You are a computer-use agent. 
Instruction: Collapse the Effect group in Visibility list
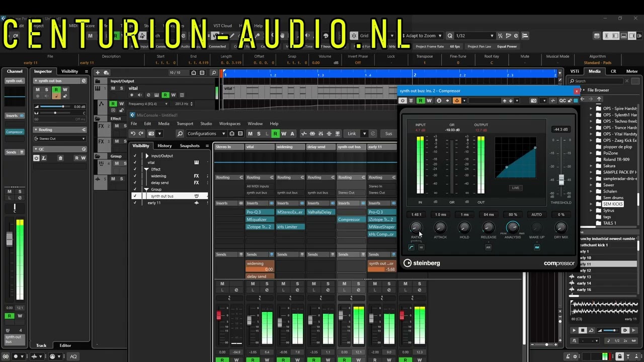[x=146, y=169]
